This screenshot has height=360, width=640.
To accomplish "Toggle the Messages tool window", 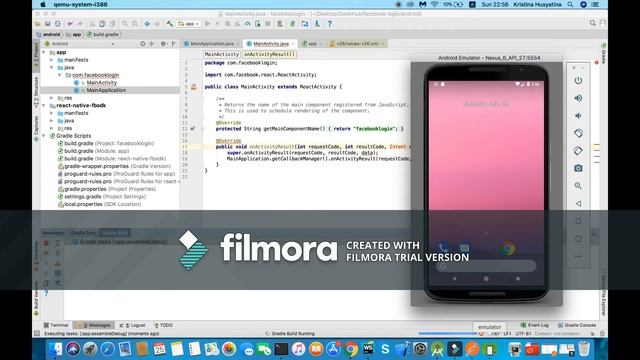I will click(94, 325).
